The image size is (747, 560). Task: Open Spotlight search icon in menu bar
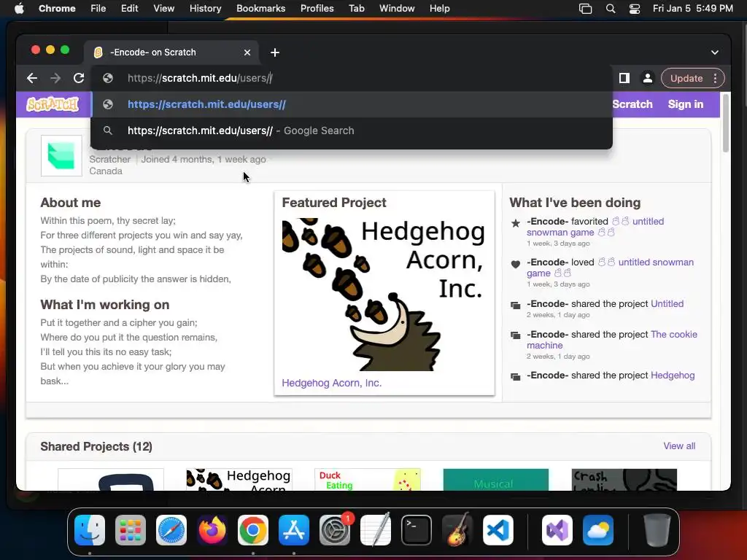coord(611,9)
